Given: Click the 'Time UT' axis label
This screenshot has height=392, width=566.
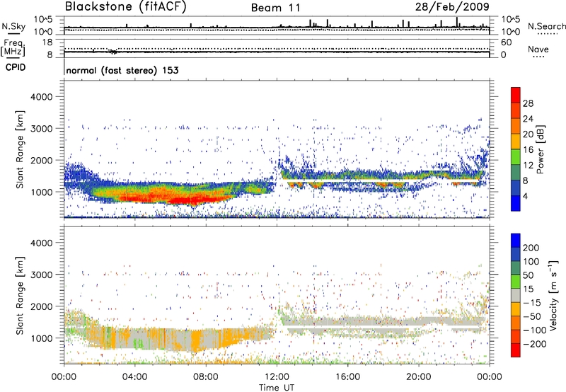Looking at the screenshot, I should 277,387.
